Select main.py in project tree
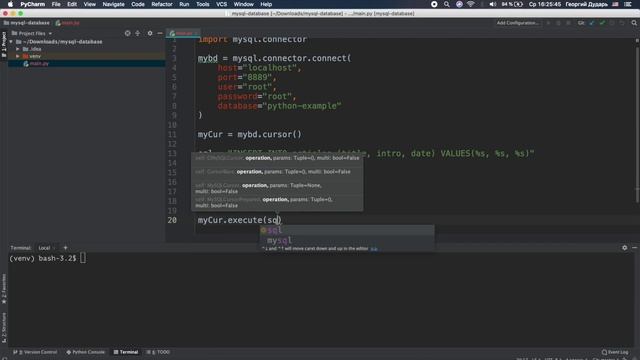 click(x=39, y=64)
